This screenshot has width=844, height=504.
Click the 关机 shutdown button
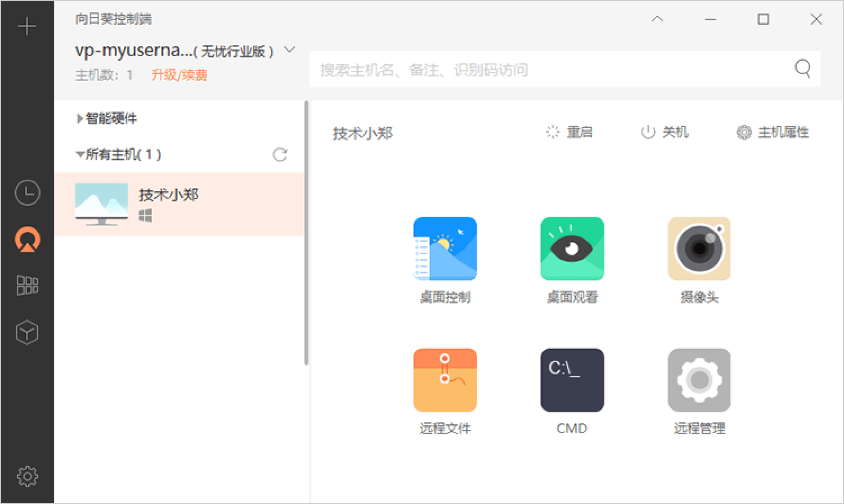pyautogui.click(x=665, y=132)
